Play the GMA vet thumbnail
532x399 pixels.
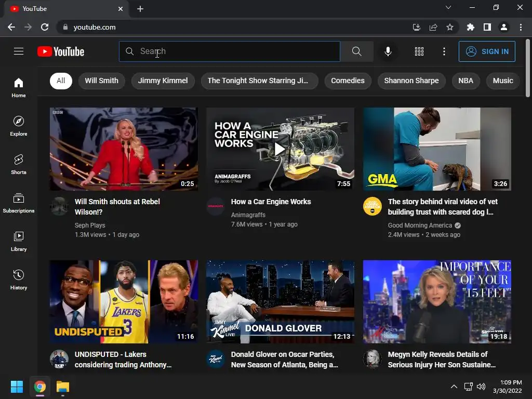[437, 149]
